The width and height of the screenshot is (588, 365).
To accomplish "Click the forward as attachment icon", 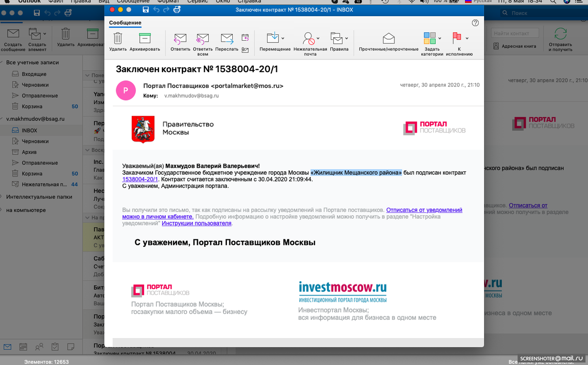I will coord(245,50).
